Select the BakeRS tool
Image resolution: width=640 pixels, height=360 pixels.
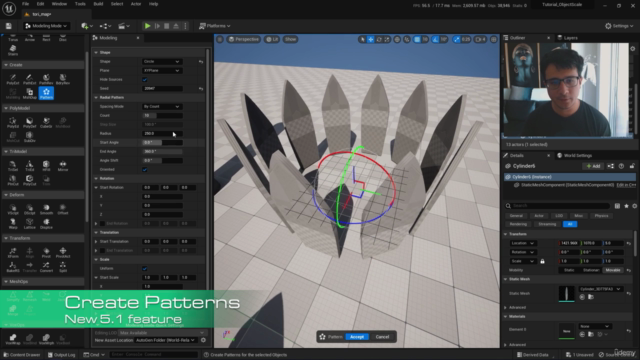click(13, 267)
